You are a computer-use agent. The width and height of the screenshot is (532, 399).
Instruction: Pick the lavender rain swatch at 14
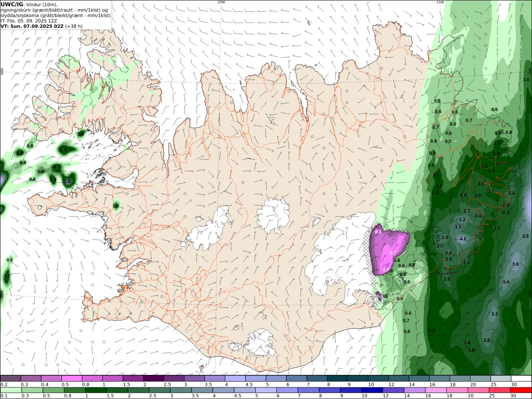click(414, 390)
